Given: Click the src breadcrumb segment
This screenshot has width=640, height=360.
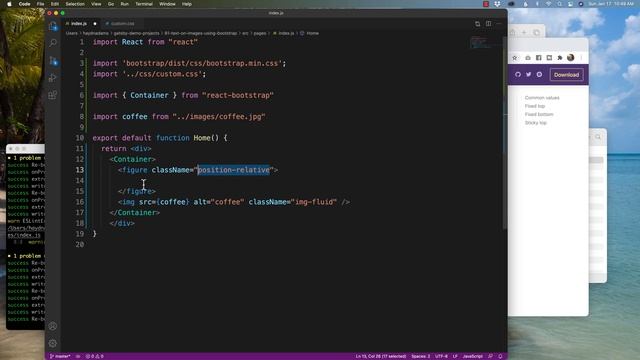Looking at the screenshot, I should coord(245,33).
